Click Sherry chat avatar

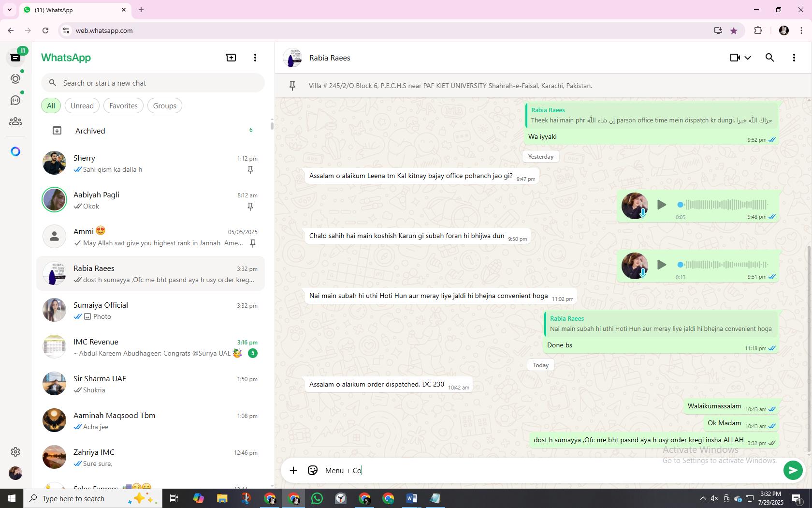54,164
